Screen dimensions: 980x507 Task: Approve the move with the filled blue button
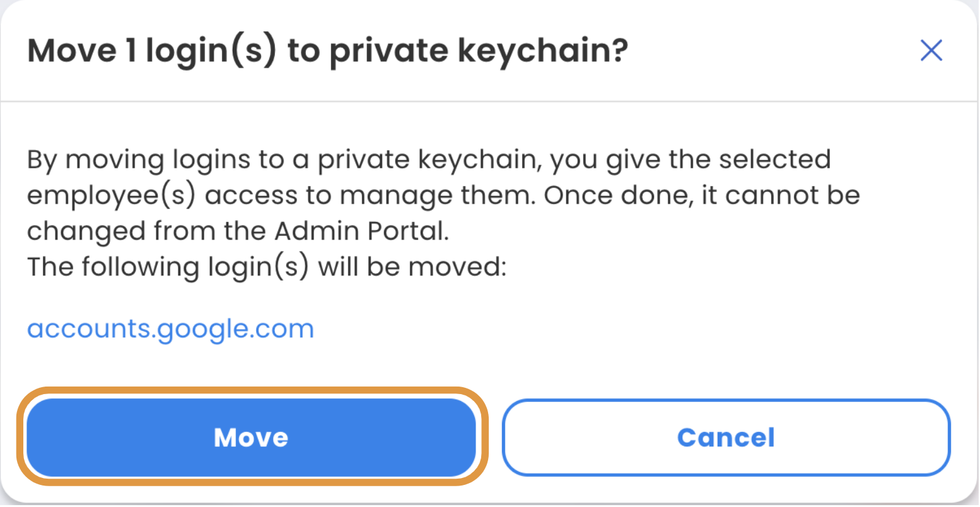click(251, 437)
